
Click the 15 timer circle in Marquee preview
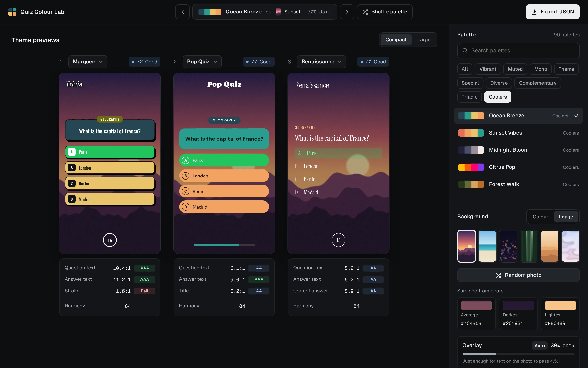(110, 240)
